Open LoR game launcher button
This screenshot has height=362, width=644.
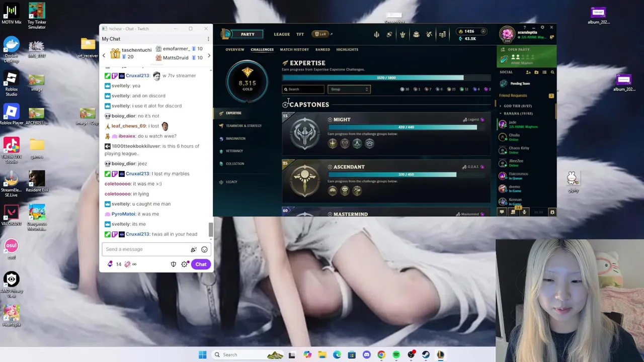click(x=321, y=34)
